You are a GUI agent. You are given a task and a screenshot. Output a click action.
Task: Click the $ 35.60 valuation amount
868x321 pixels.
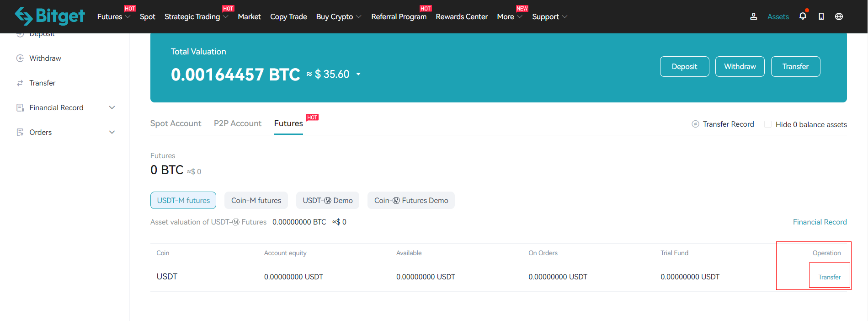tap(332, 74)
